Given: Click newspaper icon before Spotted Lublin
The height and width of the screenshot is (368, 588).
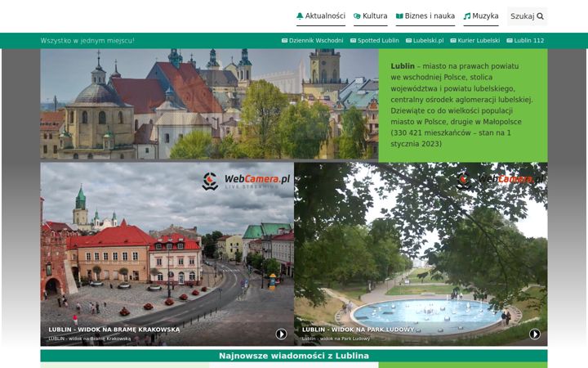Looking at the screenshot, I should (x=354, y=41).
